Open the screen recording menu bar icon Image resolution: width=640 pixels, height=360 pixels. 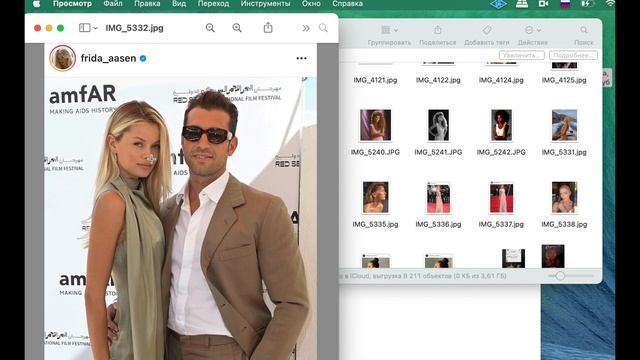[544, 4]
